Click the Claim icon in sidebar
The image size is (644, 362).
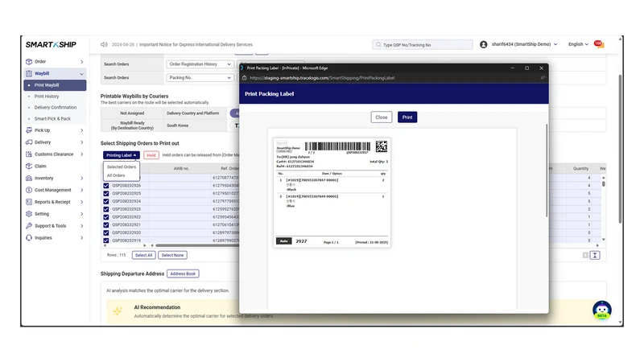tap(29, 167)
